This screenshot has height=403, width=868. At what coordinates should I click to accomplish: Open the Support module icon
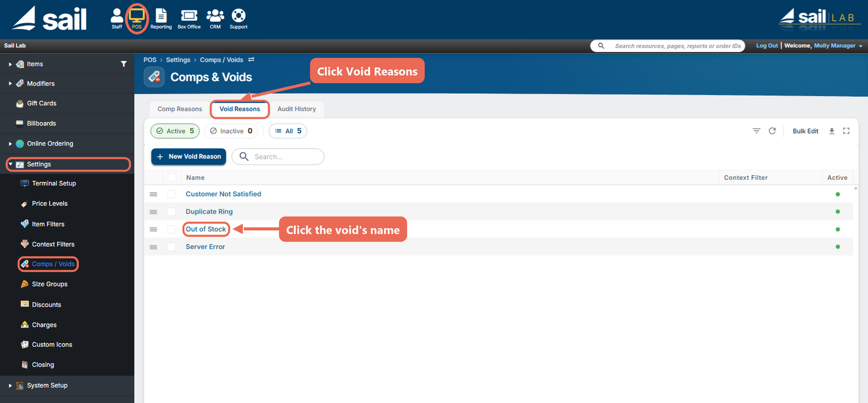[239, 19]
